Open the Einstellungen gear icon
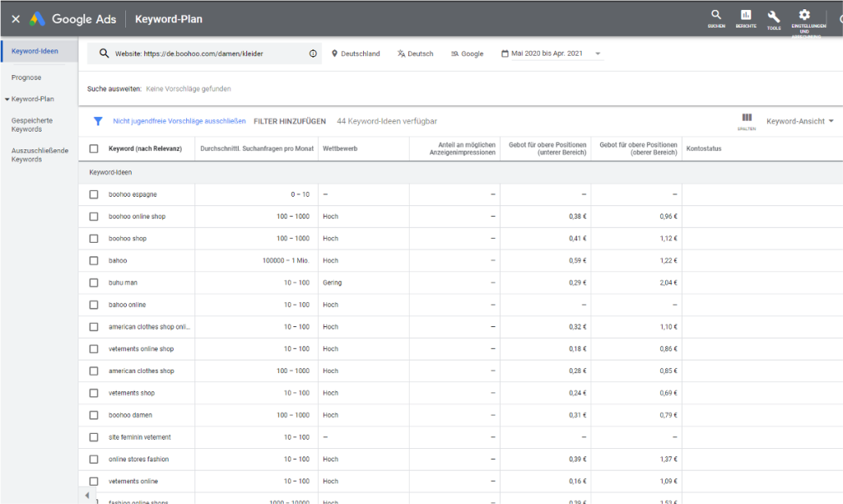This screenshot has width=843, height=504. tap(805, 14)
